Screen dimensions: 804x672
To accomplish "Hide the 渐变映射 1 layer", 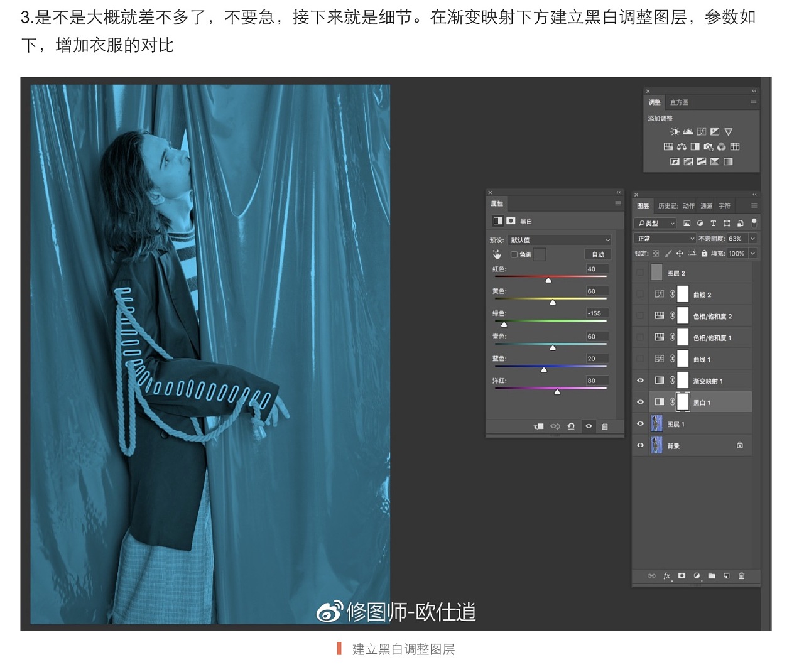I will click(640, 381).
